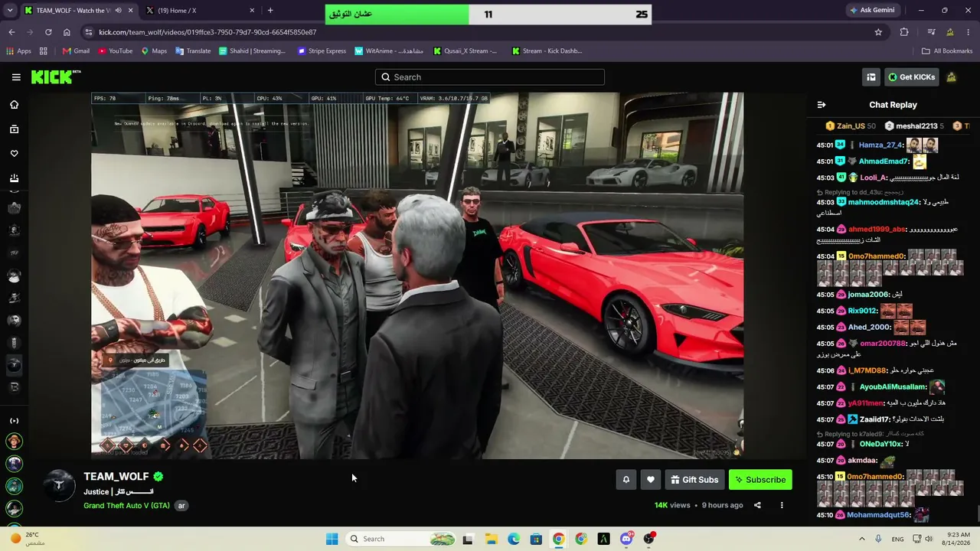The image size is (980, 551).
Task: Click the Kick search field
Action: [x=490, y=77]
